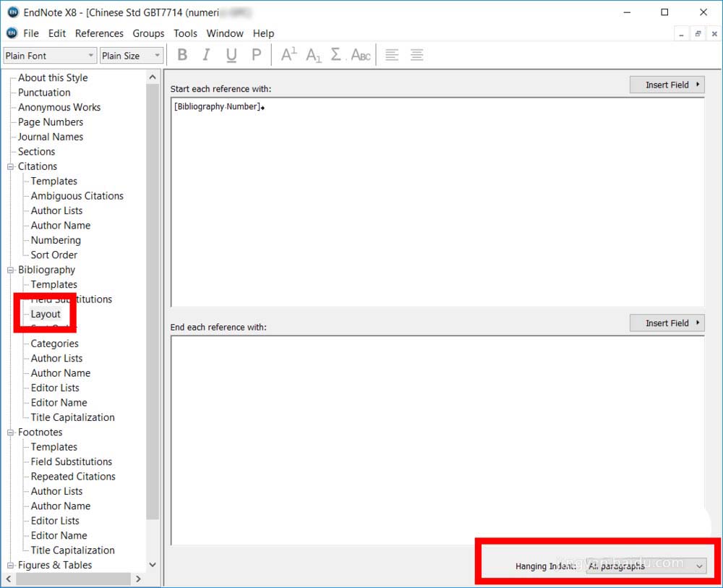Image resolution: width=723 pixels, height=588 pixels.
Task: Click the tree panel vertical scrollbar thumb
Action: point(153,302)
